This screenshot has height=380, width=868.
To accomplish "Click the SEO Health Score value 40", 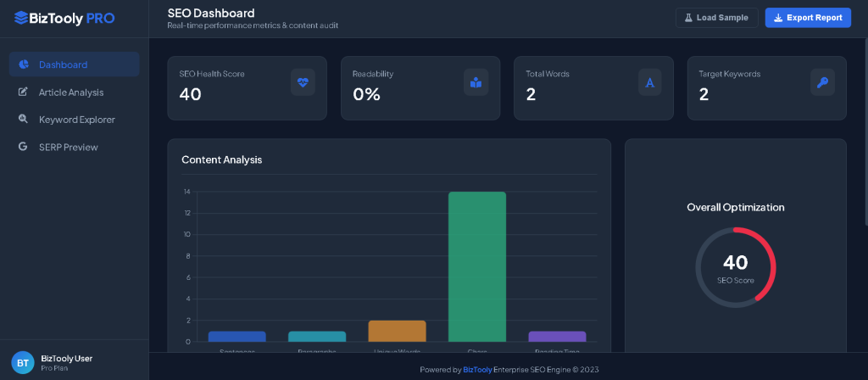I will (x=191, y=95).
